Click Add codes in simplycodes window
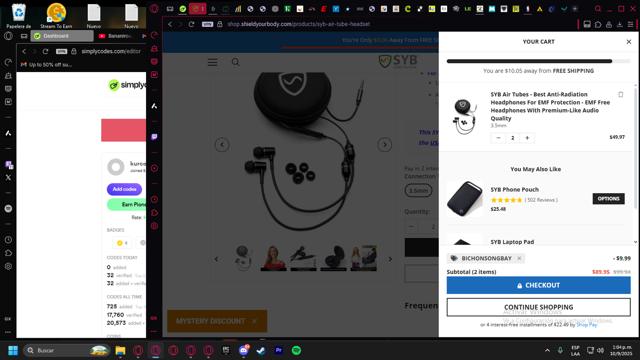640x360 pixels. click(124, 189)
